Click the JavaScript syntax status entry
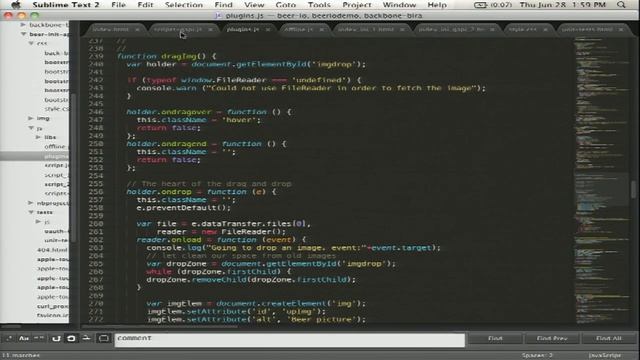640x360 pixels. (605, 356)
